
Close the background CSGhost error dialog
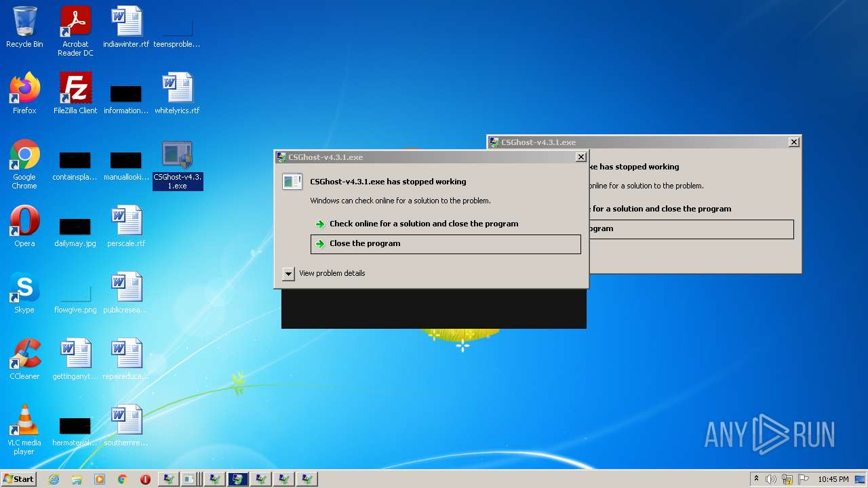coord(793,142)
